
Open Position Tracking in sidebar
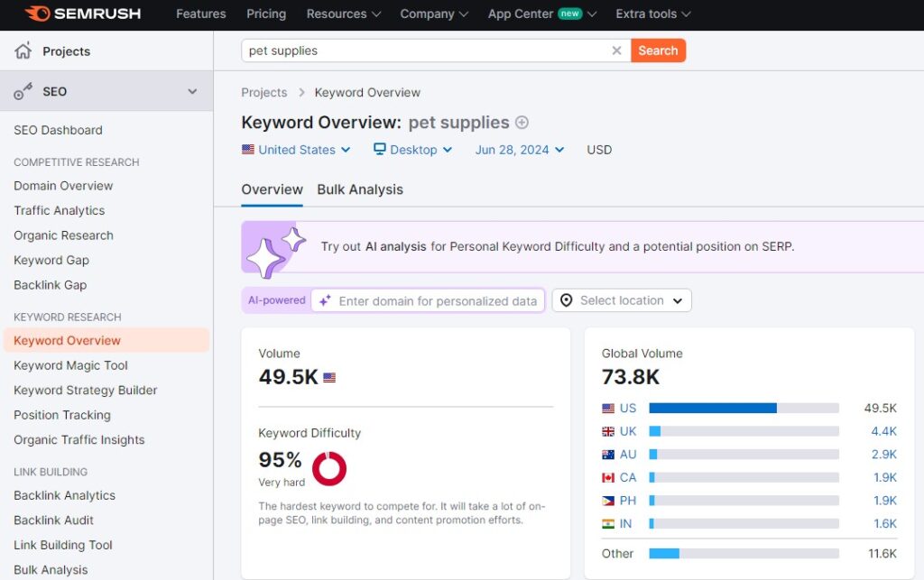point(62,415)
